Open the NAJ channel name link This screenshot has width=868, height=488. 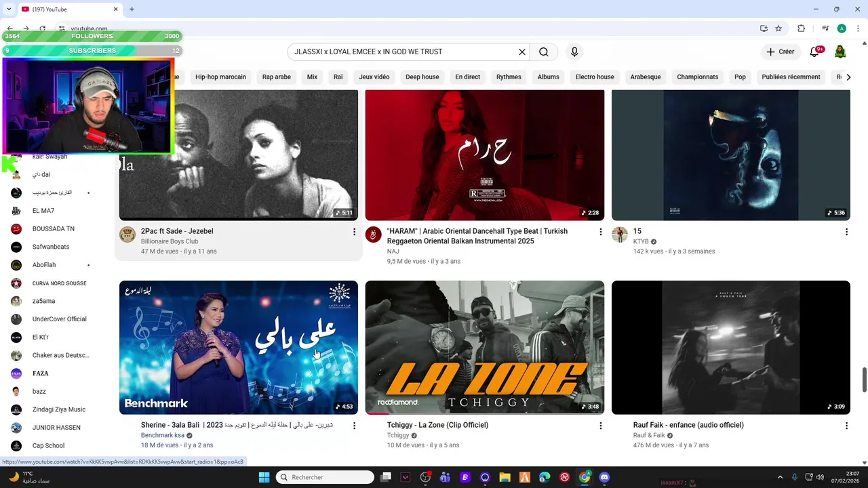pos(393,251)
